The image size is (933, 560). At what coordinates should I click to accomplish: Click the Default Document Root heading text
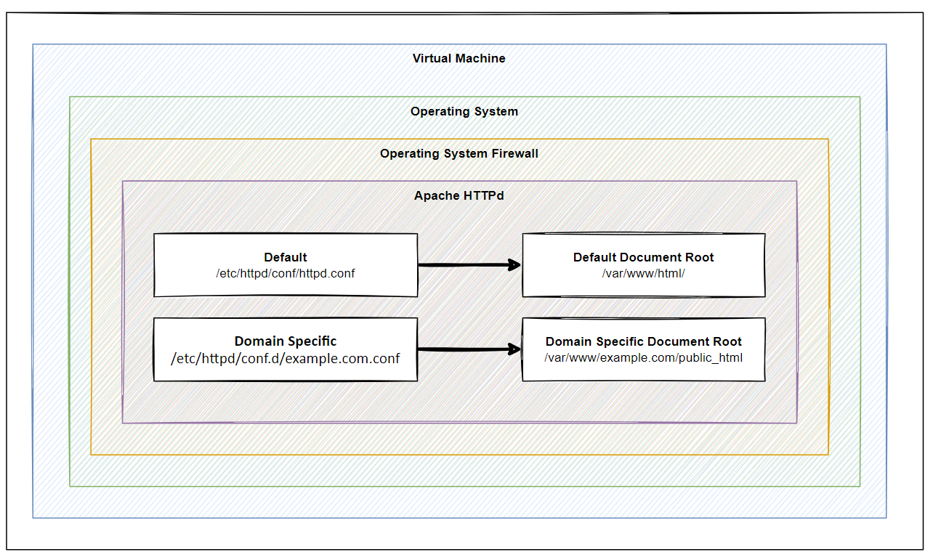coord(644,257)
